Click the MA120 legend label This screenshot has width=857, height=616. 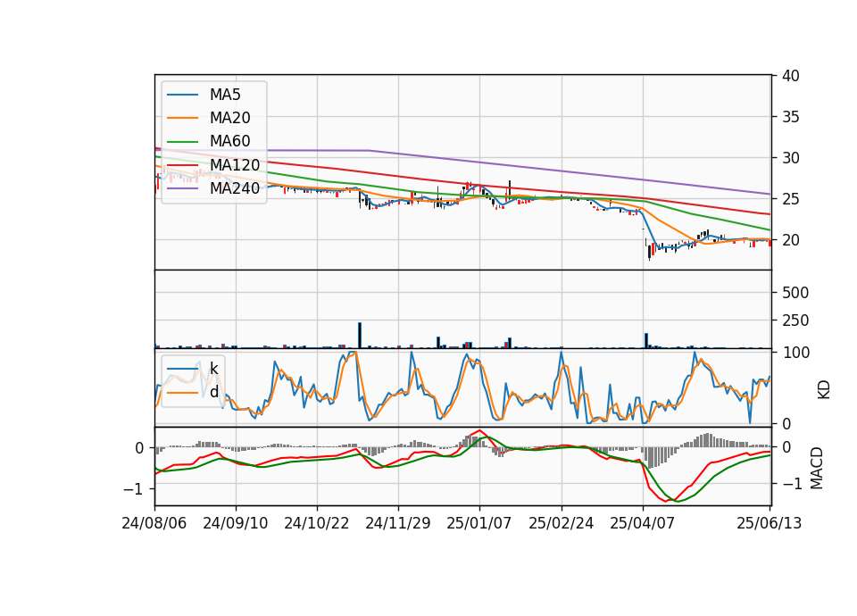(235, 164)
